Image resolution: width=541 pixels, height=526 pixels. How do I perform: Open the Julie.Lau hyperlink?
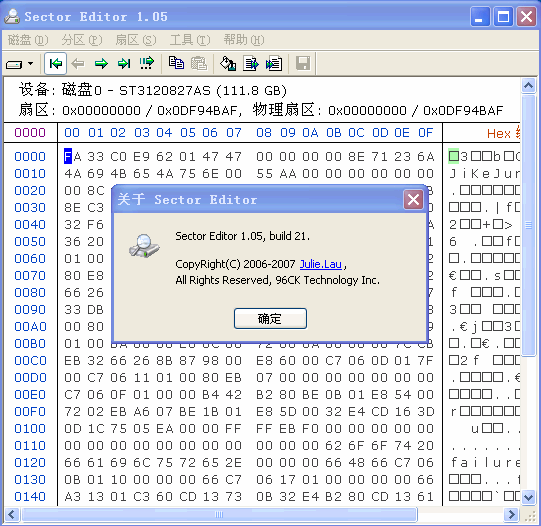(x=321, y=264)
